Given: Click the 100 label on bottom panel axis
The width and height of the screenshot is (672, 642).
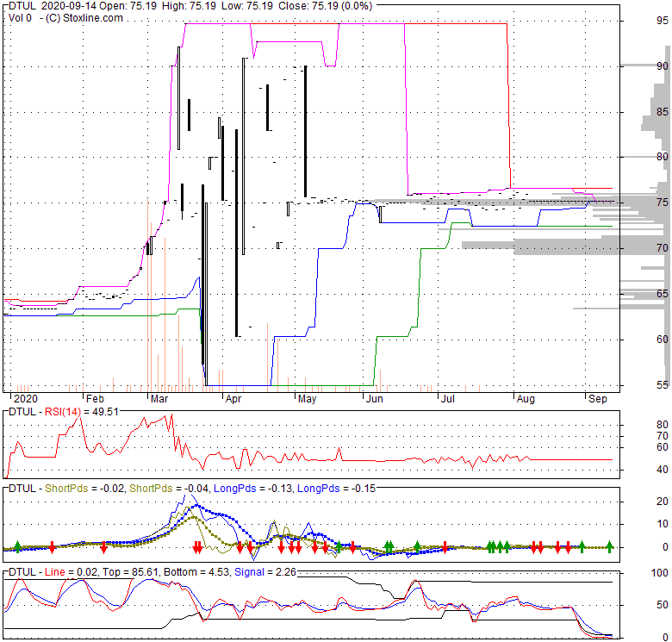Looking at the screenshot, I should (660, 573).
